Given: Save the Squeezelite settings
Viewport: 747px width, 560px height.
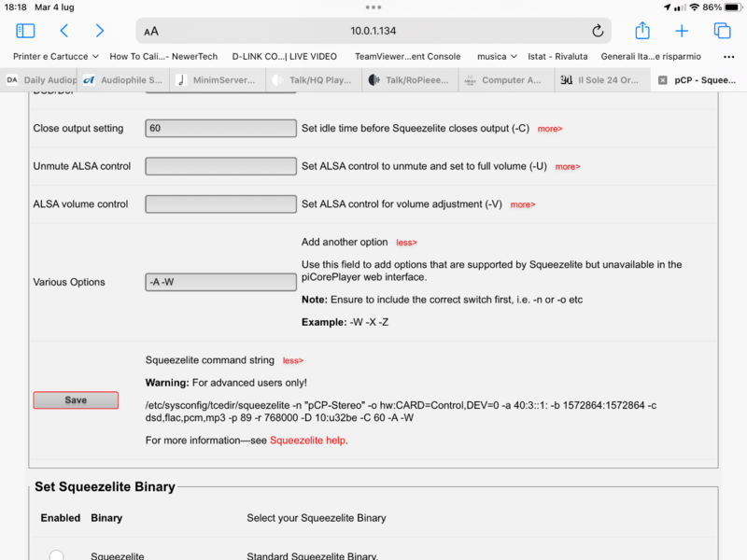Looking at the screenshot, I should [75, 399].
